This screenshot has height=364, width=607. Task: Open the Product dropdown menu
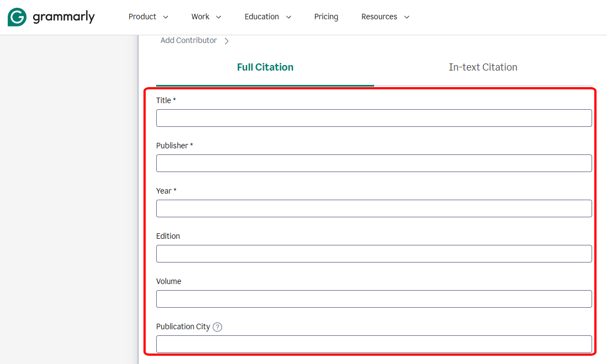[x=148, y=17]
